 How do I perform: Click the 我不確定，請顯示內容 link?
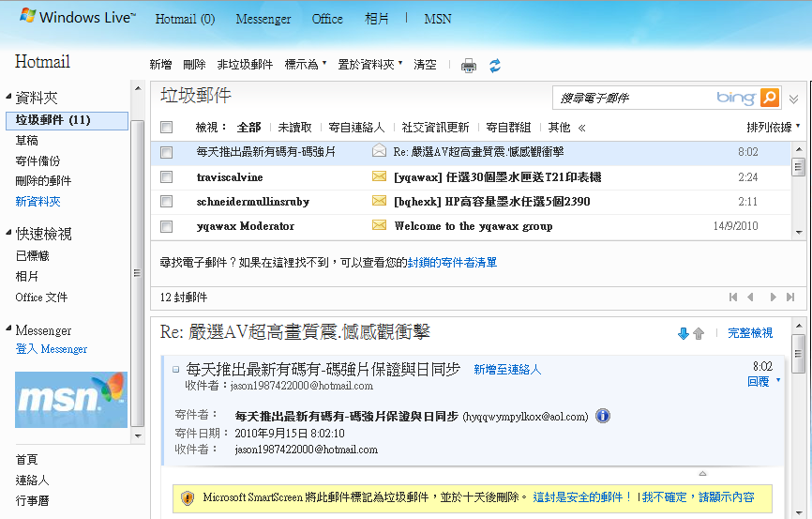[698, 497]
